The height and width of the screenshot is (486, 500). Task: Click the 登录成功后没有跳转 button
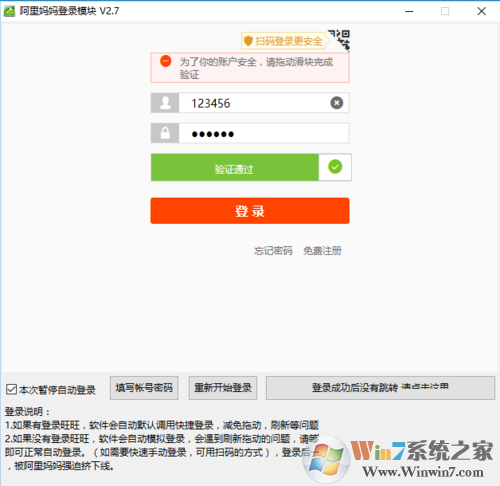380,388
